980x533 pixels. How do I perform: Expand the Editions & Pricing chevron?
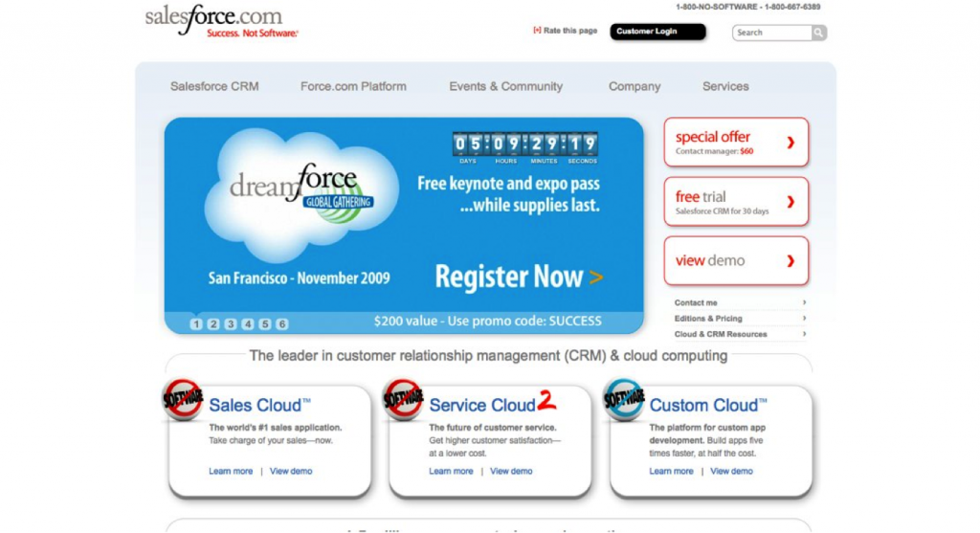(x=804, y=318)
